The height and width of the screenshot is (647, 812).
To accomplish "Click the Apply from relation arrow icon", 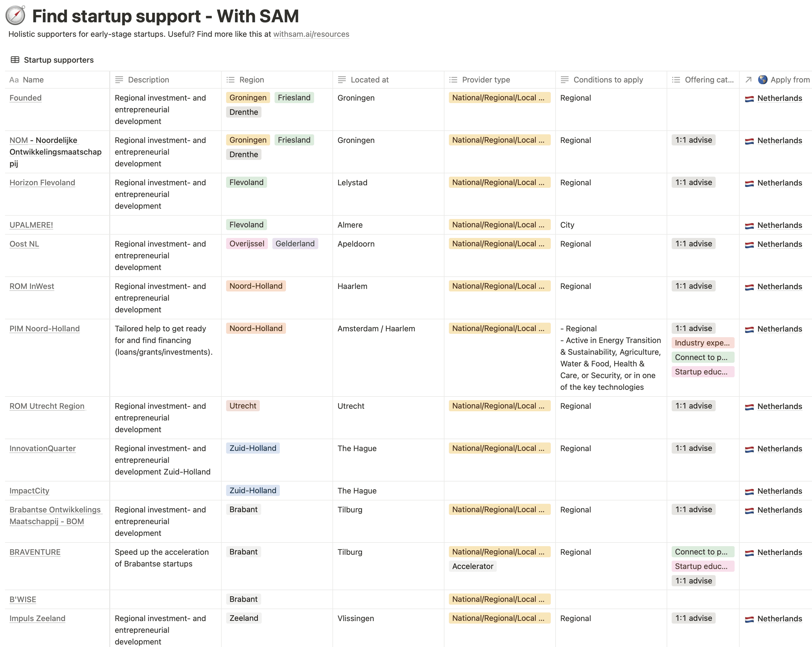I will click(x=749, y=79).
